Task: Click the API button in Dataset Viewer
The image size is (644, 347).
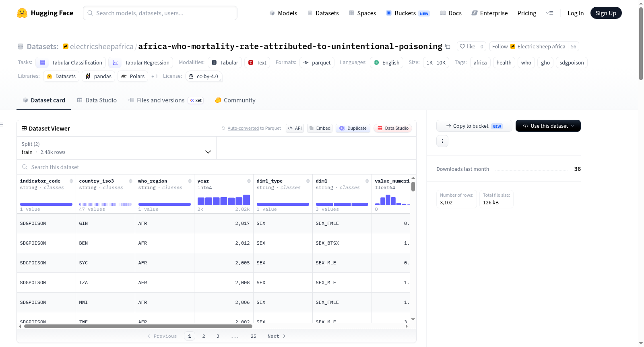Action: point(295,128)
